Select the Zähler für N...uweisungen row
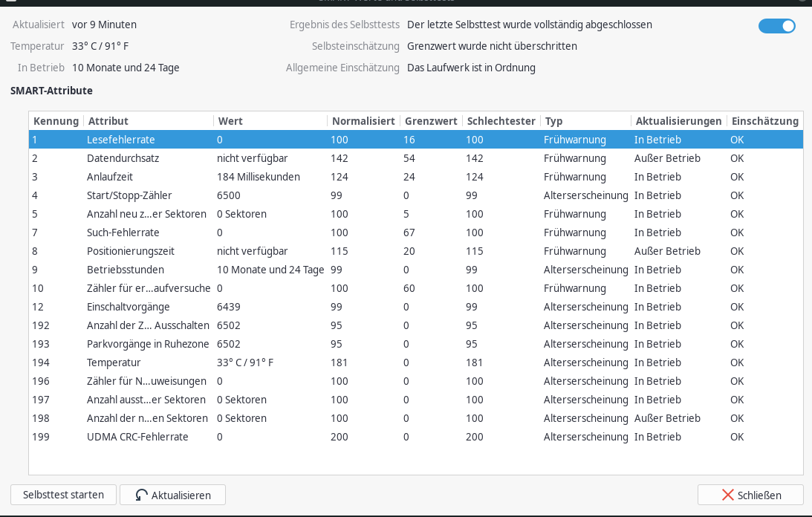This screenshot has width=812, height=517. pyautogui.click(x=416, y=381)
